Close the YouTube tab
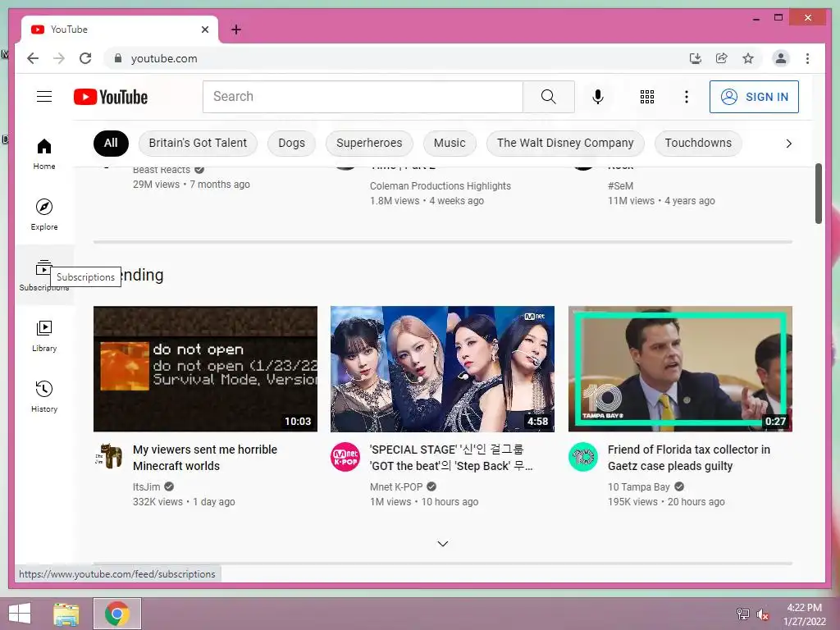 (205, 30)
